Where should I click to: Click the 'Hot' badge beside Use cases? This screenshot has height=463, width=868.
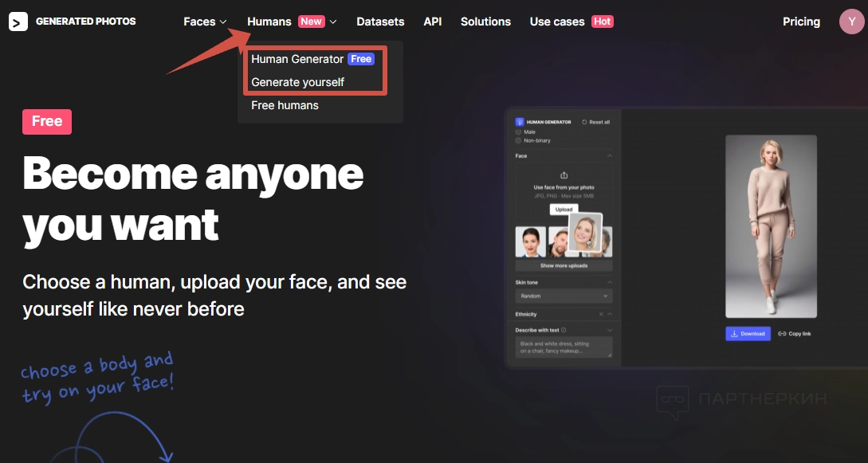603,22
